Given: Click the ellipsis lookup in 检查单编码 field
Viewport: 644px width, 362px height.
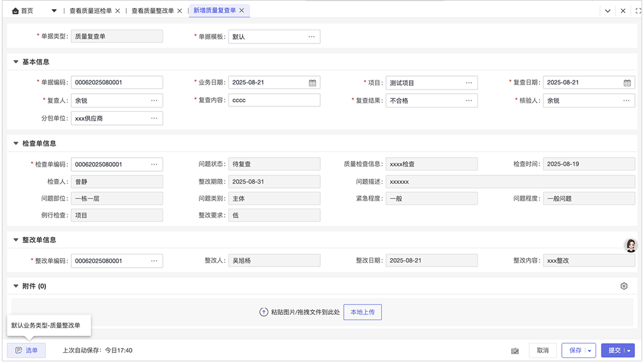Looking at the screenshot, I should 154,164.
